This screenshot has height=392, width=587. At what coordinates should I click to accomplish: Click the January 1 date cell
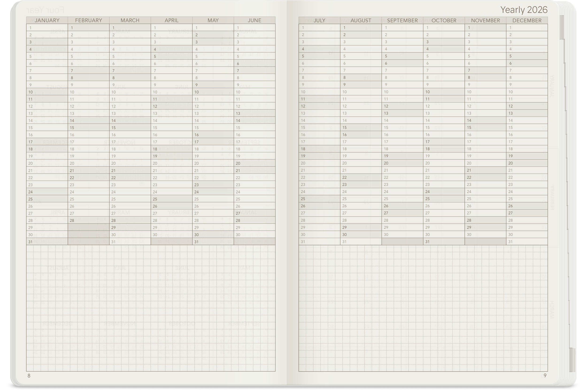(46, 27)
